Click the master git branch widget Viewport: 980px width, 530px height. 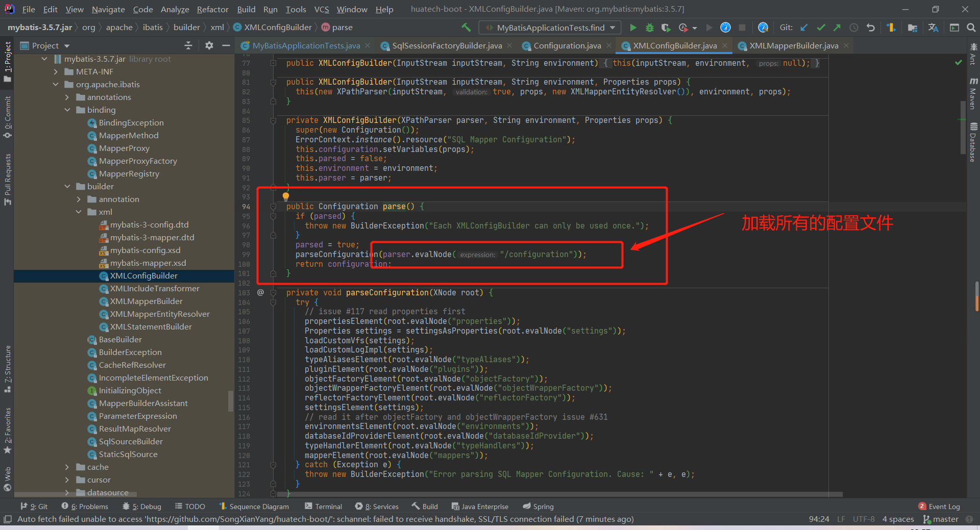pos(941,519)
